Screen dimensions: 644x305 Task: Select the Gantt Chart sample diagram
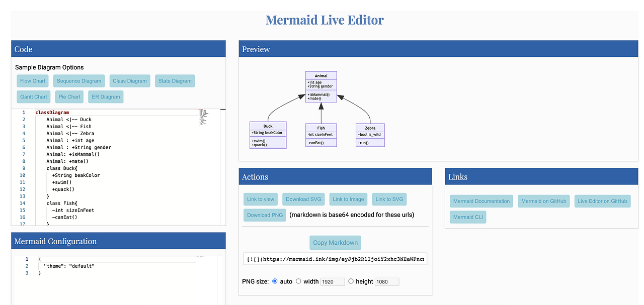[x=33, y=96]
